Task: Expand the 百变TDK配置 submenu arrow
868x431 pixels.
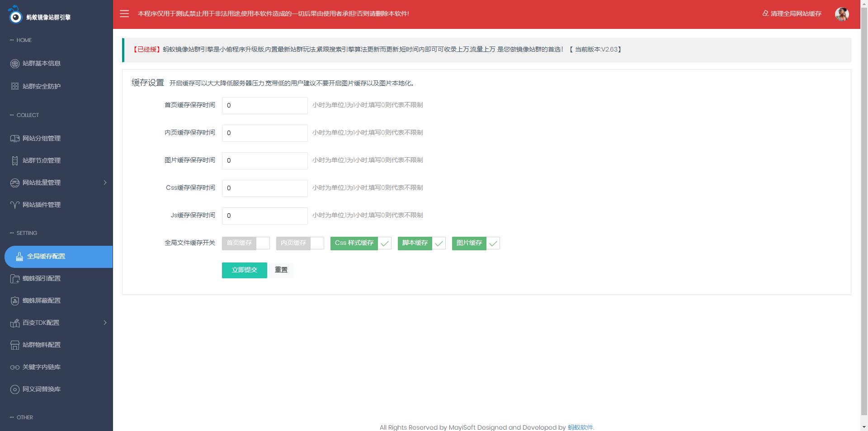Action: click(105, 323)
